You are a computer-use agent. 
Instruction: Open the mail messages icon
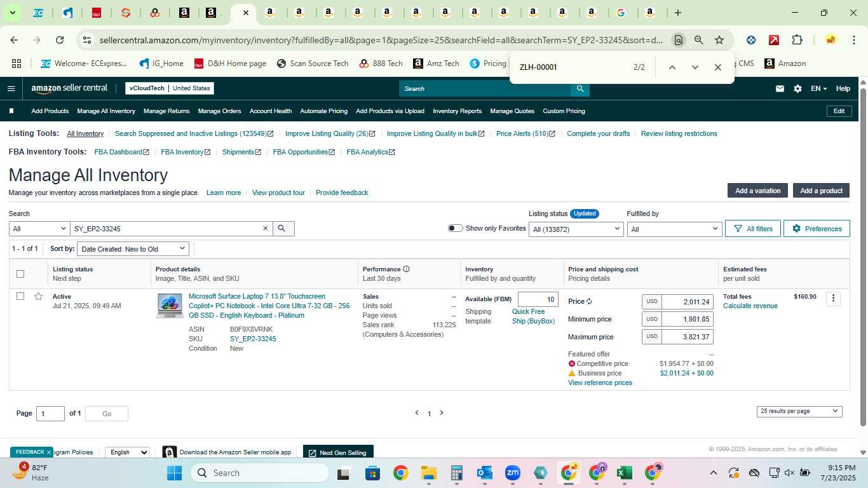tap(780, 88)
